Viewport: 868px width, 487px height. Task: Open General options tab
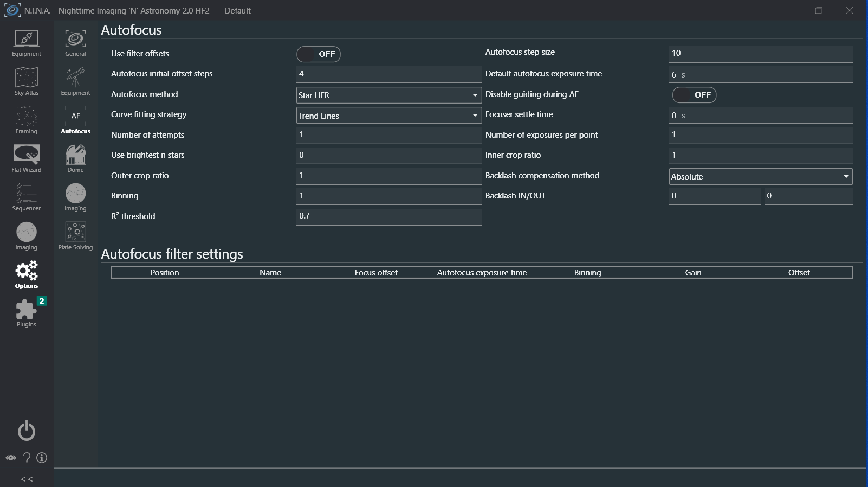pos(75,43)
